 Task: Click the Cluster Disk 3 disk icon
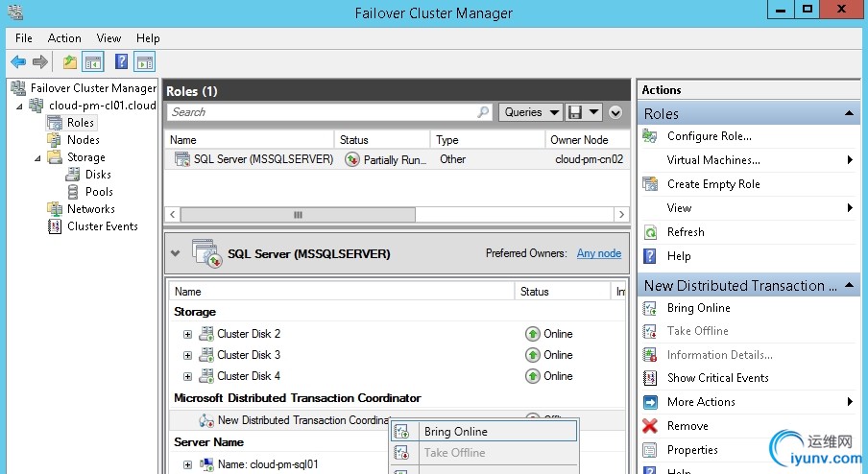point(206,354)
